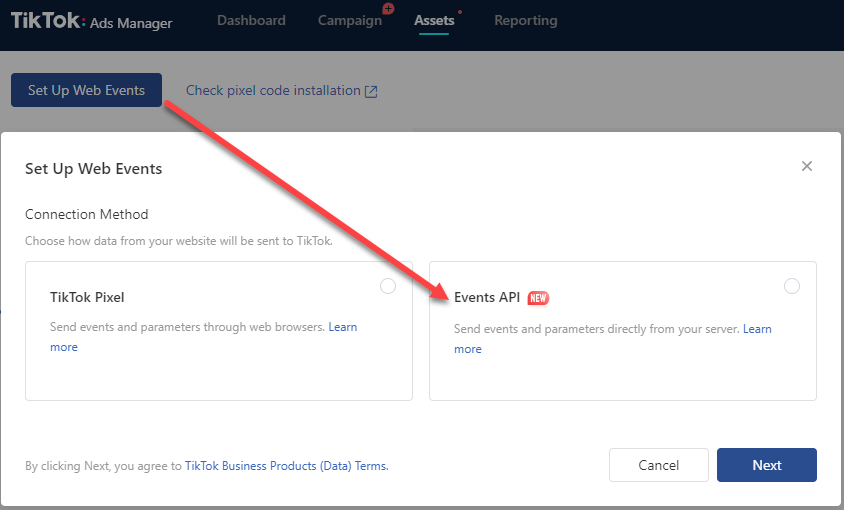Select the Events API radio button
The image size is (844, 510).
coord(792,286)
